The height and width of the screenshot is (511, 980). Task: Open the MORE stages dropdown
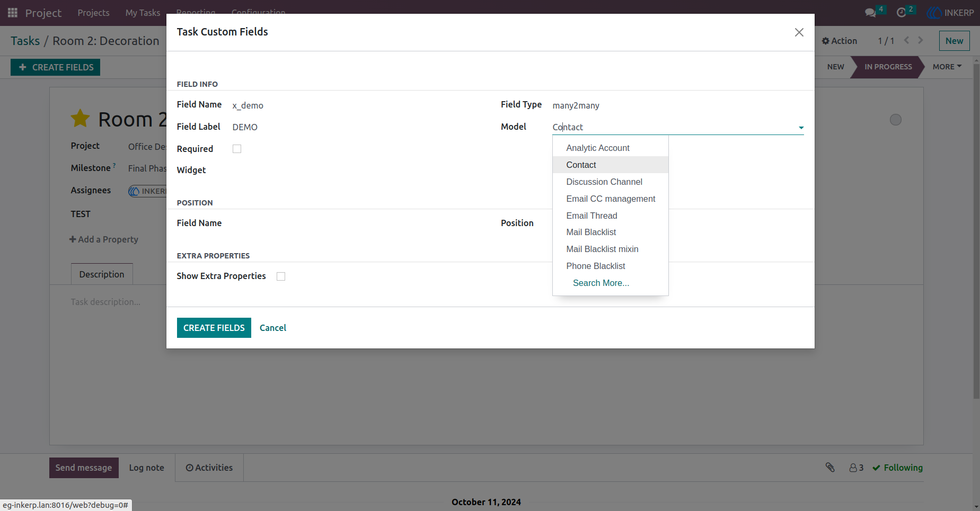[x=947, y=67]
